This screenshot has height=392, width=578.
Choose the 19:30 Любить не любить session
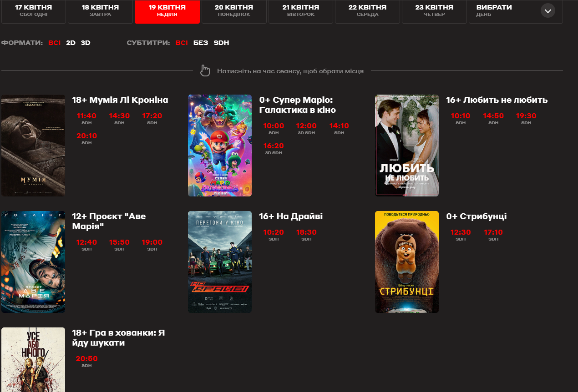pos(526,116)
